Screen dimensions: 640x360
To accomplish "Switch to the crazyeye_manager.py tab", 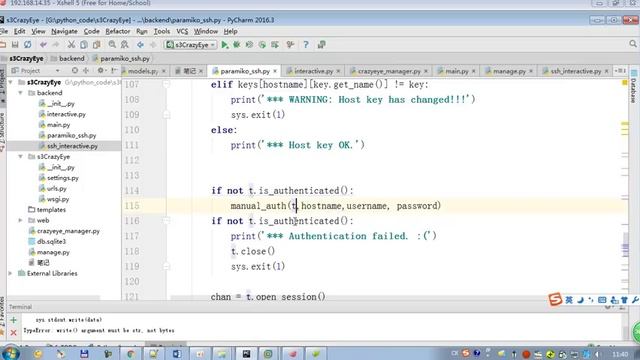I will [x=389, y=71].
